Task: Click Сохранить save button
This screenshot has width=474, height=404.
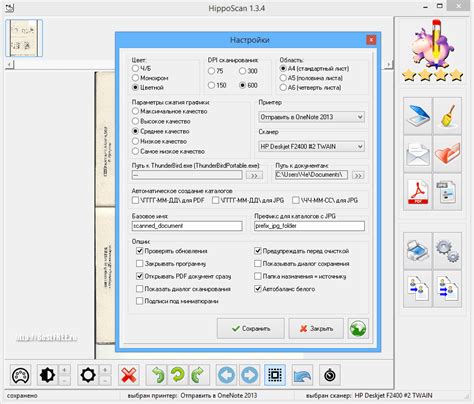Action: point(251,329)
